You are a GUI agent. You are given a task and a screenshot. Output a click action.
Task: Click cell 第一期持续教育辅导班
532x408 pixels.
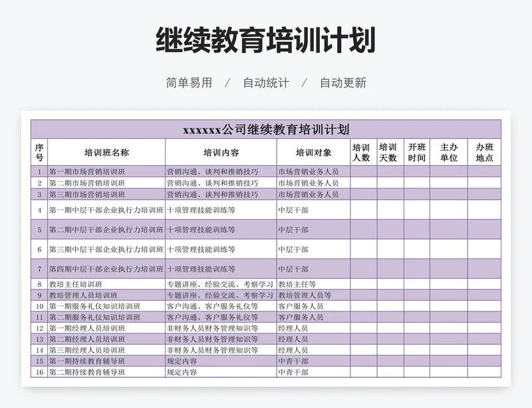(x=106, y=361)
